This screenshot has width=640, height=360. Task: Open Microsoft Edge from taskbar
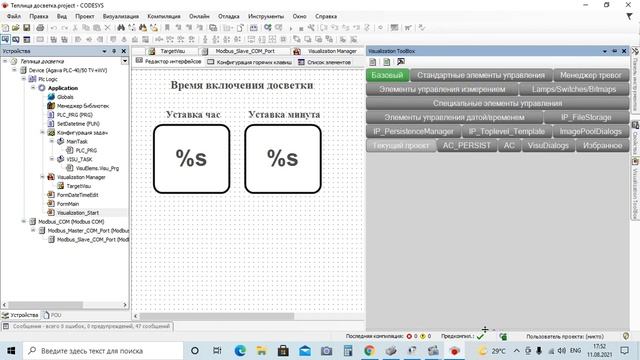point(240,351)
